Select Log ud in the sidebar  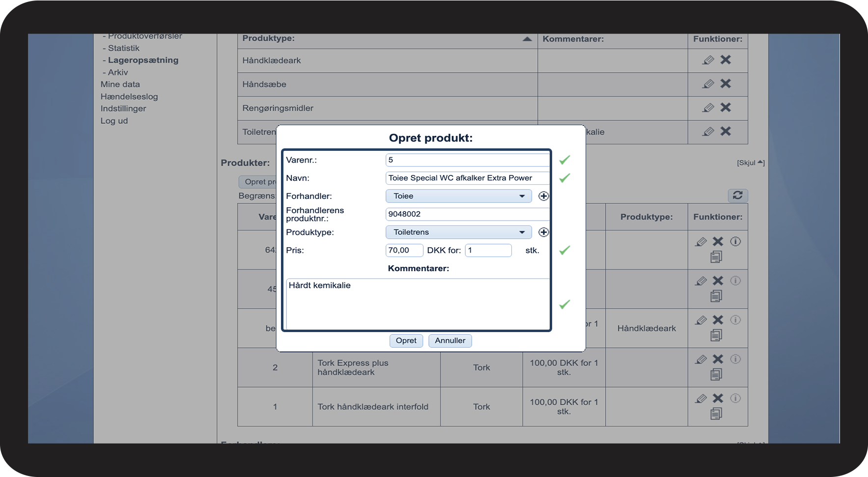pos(114,121)
